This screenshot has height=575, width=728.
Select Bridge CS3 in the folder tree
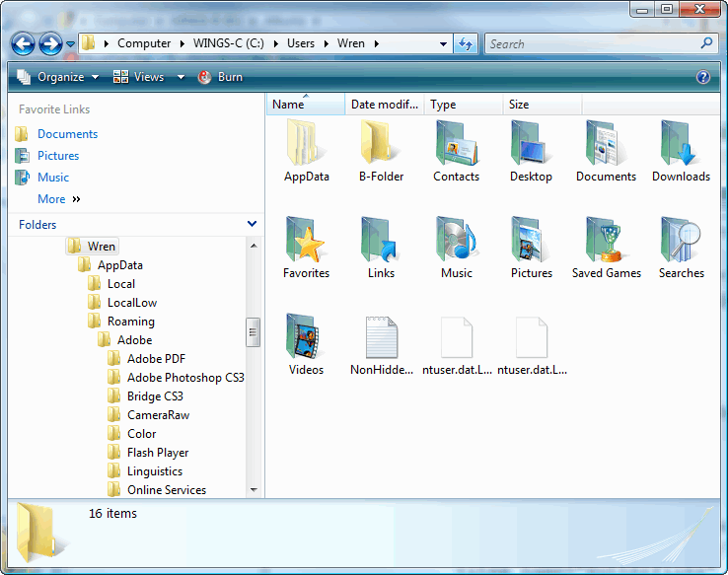tap(155, 396)
